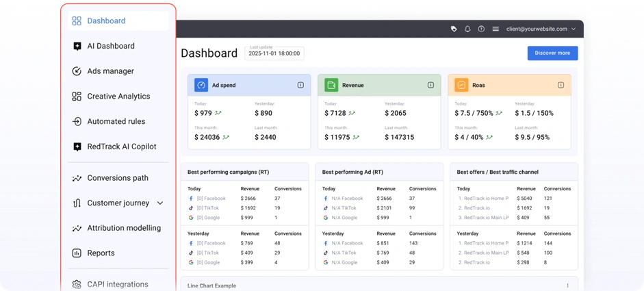Open Automated rules page
Image resolution: width=644 pixels, height=291 pixels.
pyautogui.click(x=116, y=122)
